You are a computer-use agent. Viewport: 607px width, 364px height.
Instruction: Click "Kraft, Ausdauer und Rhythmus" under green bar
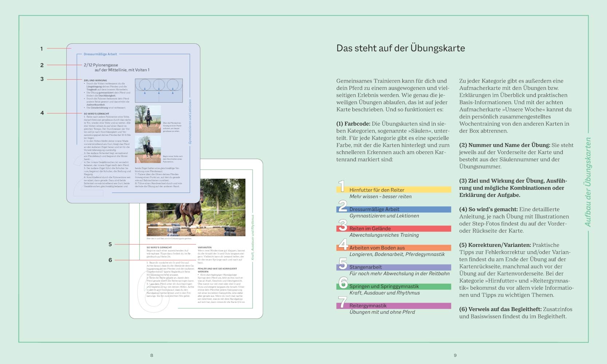point(385,293)
